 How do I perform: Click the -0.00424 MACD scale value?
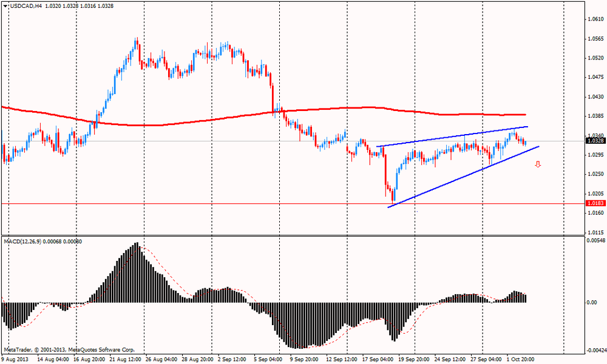pos(596,351)
